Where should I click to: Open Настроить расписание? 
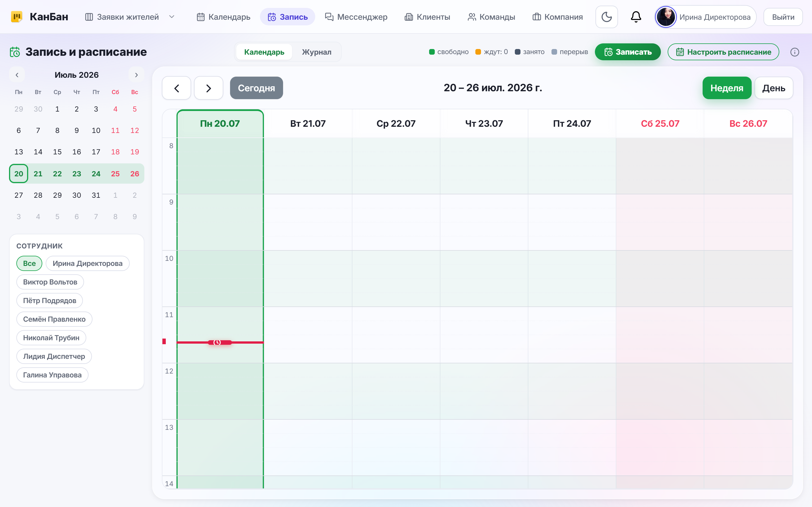tap(723, 52)
